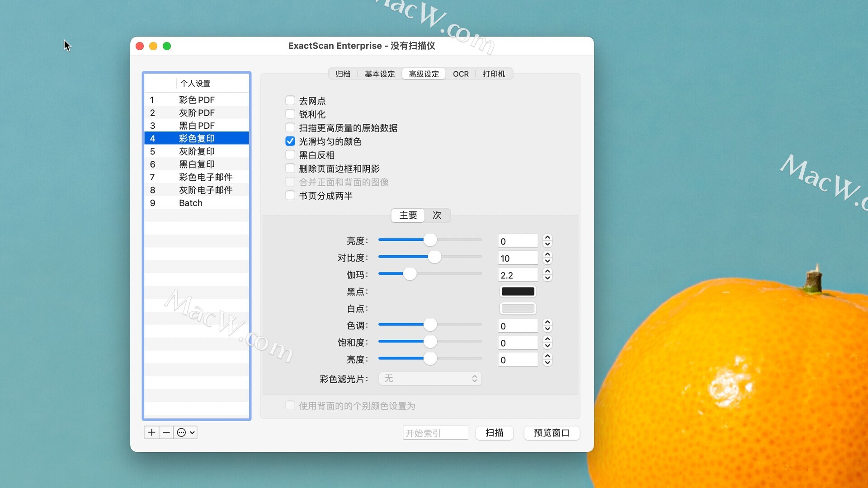
Task: Select the 彩色PDF profile row
Action: click(x=197, y=100)
